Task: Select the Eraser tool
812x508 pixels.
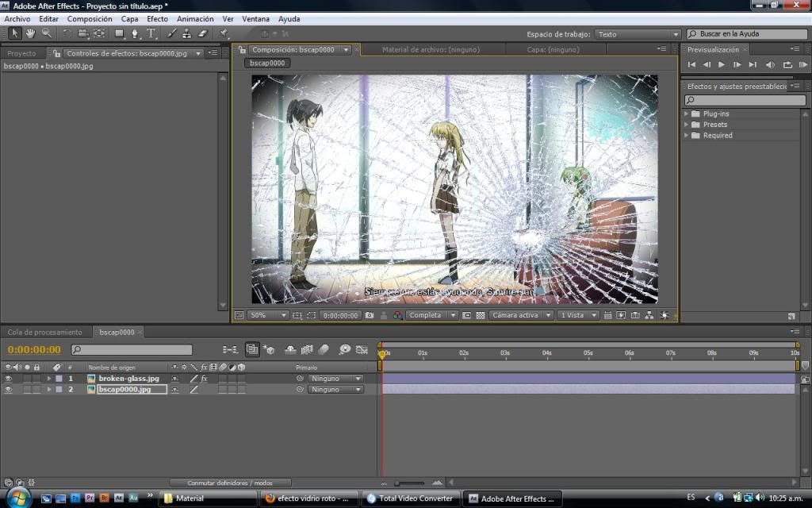Action: pyautogui.click(x=202, y=33)
